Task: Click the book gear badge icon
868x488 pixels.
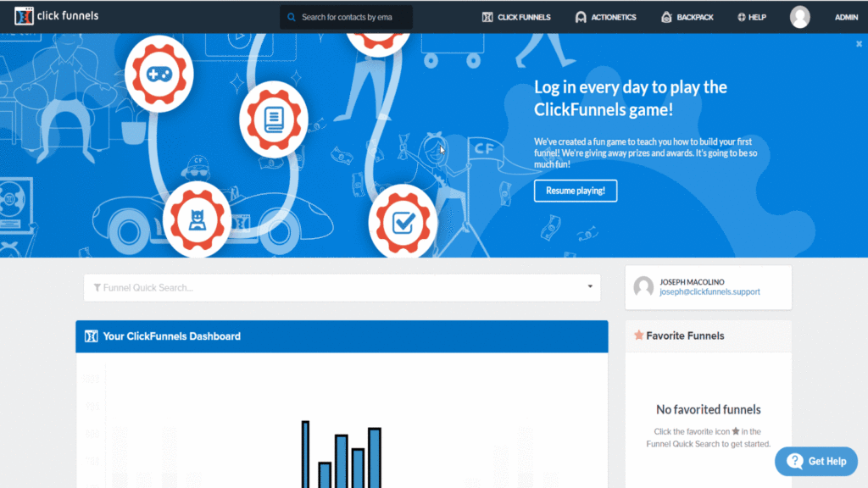Action: click(273, 117)
